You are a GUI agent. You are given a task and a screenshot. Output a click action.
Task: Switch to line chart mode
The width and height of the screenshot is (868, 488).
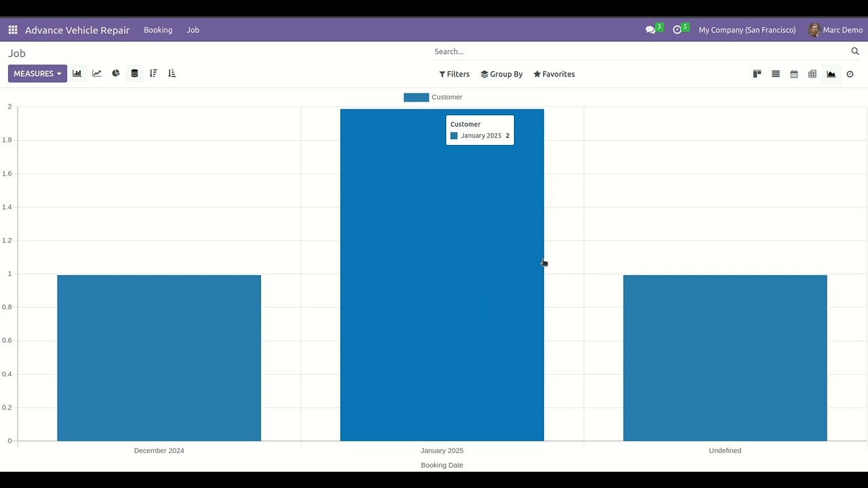click(x=97, y=73)
